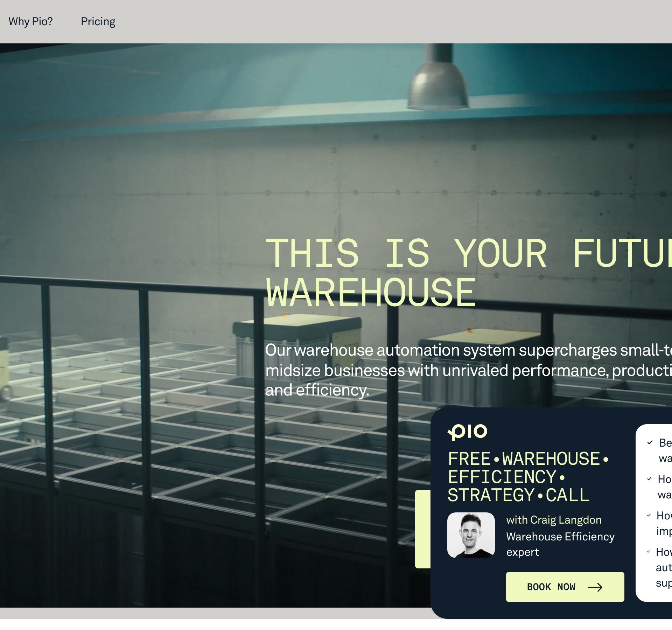
Task: Click the pale yellow button behind the popup
Action: [423, 528]
